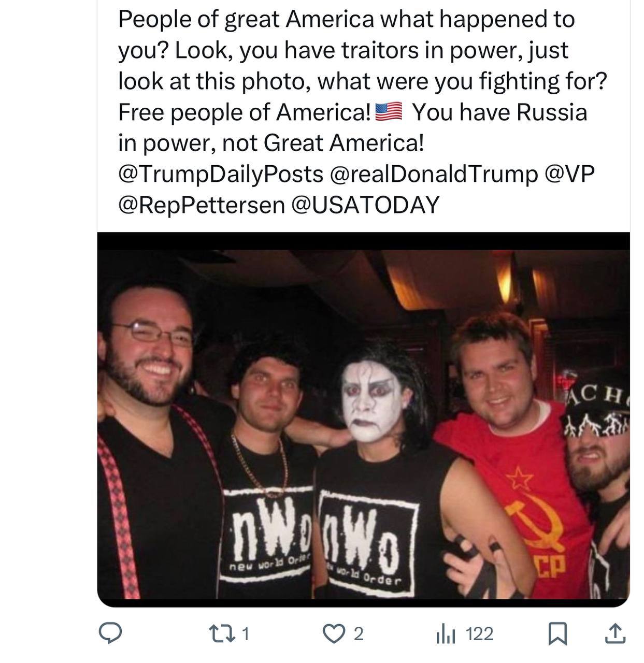The width and height of the screenshot is (644, 663).
Task: Click the American flag emoji in the tweet
Action: [388, 112]
